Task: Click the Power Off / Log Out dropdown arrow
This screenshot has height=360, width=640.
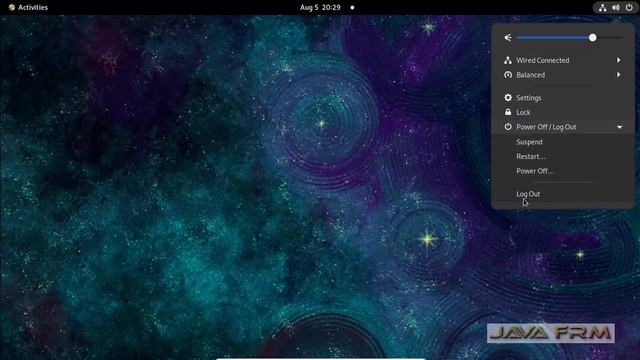Action: pyautogui.click(x=620, y=127)
